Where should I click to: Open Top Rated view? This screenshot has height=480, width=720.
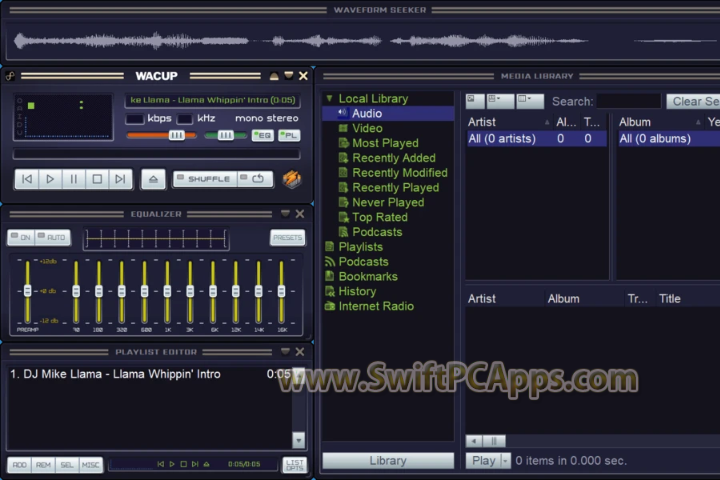tap(379, 217)
